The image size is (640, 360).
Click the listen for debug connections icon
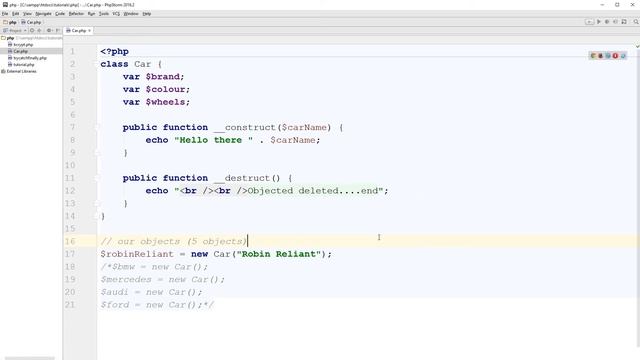(x=615, y=22)
